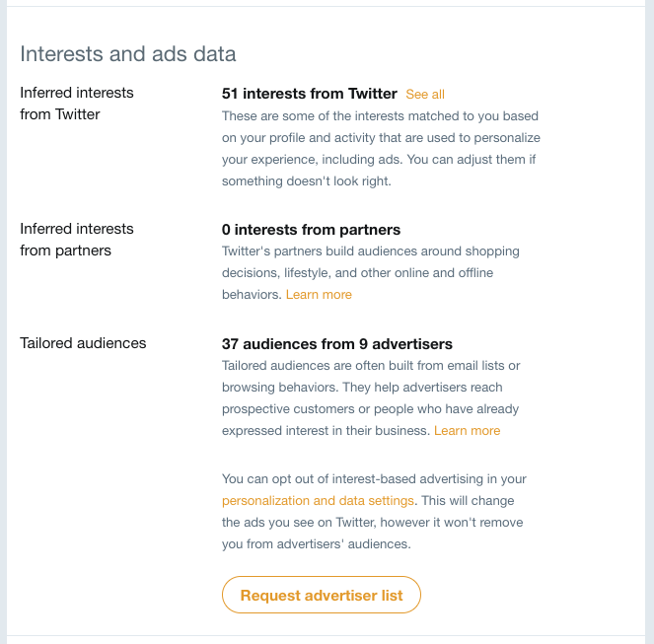
Task: Click the sentence 'something doesn't look right'
Action: click(306, 181)
